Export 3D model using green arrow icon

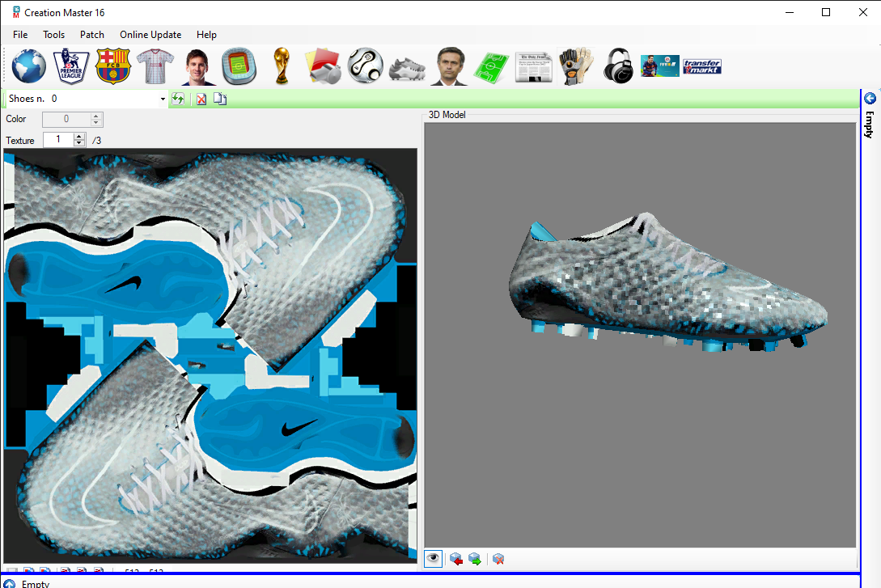click(475, 560)
